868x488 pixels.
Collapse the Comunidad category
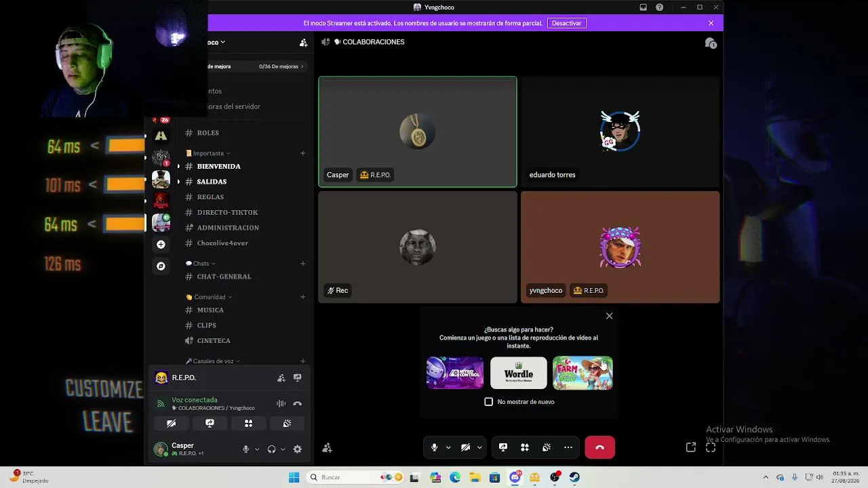click(209, 297)
